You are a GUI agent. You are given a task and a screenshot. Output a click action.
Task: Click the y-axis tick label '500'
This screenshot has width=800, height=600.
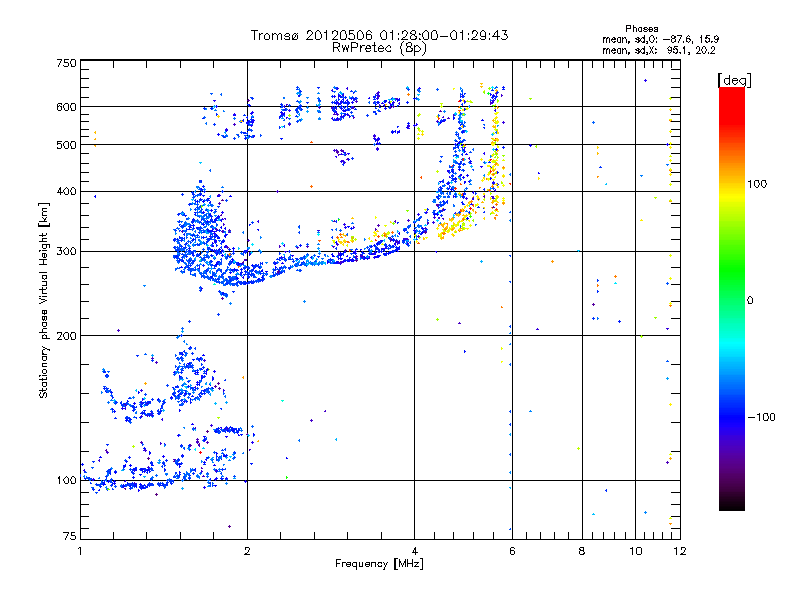coord(66,145)
